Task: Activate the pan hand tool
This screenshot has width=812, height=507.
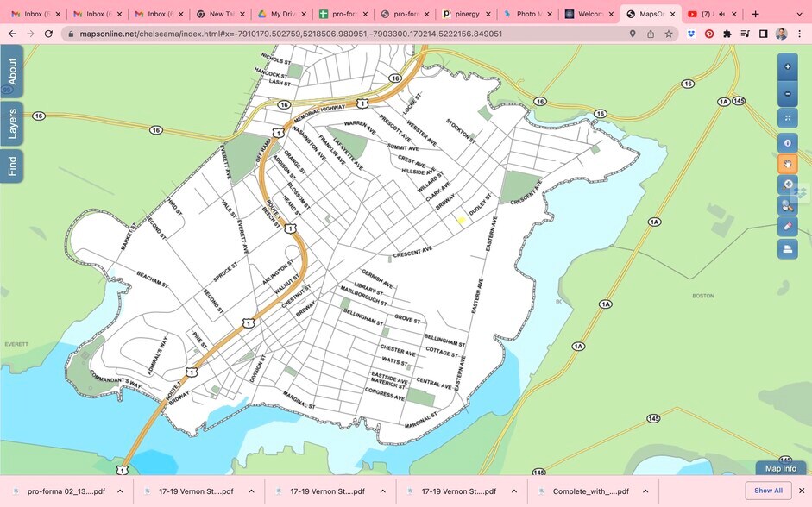Action: pyautogui.click(x=787, y=164)
